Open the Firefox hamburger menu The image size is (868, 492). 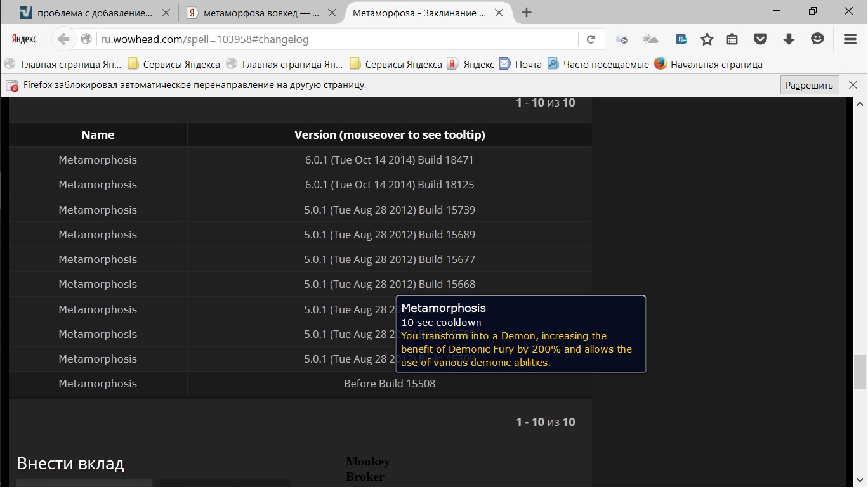[850, 39]
